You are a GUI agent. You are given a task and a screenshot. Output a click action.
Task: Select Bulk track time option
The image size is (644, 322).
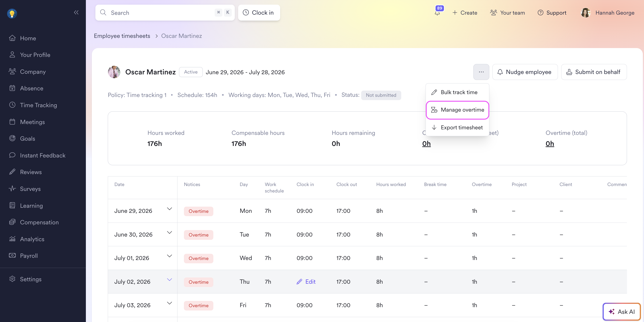click(457, 92)
